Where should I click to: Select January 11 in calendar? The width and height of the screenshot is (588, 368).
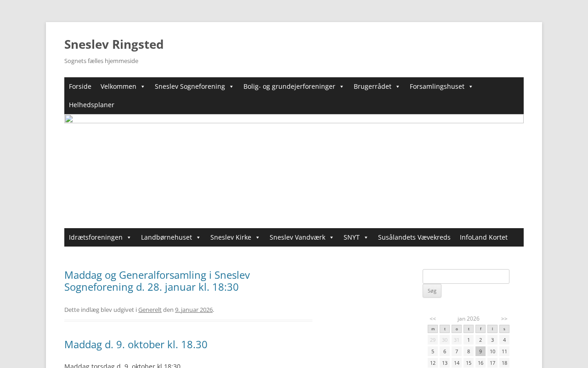point(504,351)
